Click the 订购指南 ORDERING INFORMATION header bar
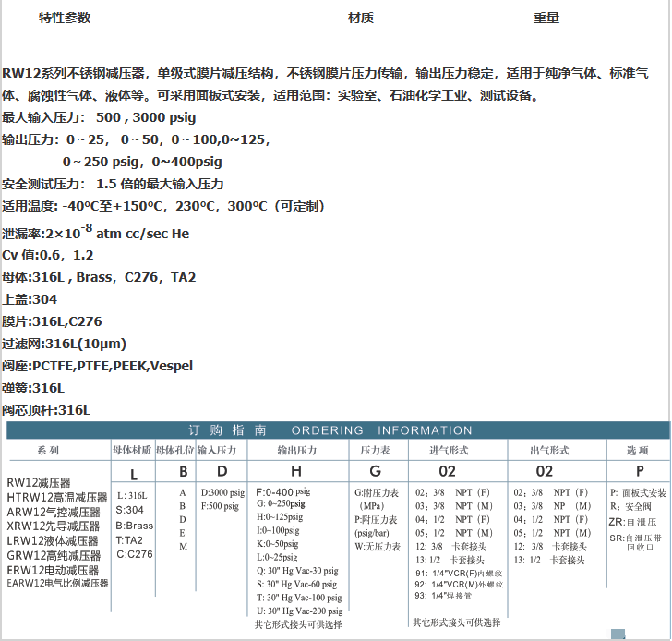 click(x=338, y=430)
